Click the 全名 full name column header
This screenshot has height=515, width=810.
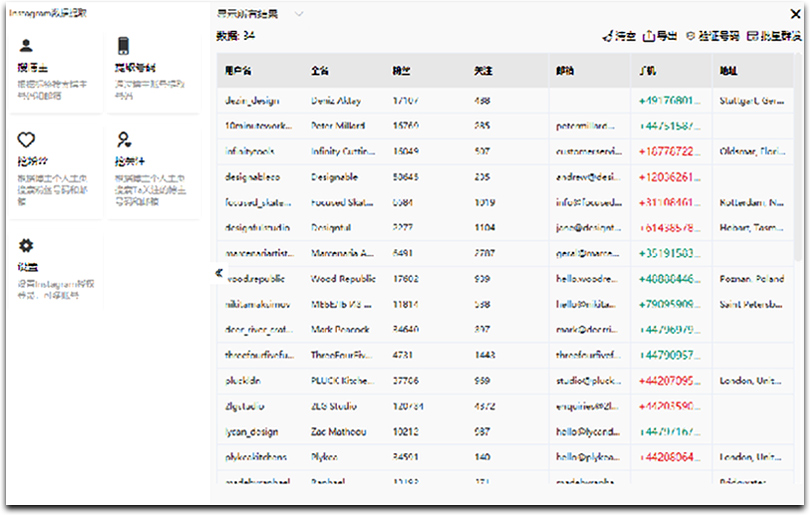[321, 72]
